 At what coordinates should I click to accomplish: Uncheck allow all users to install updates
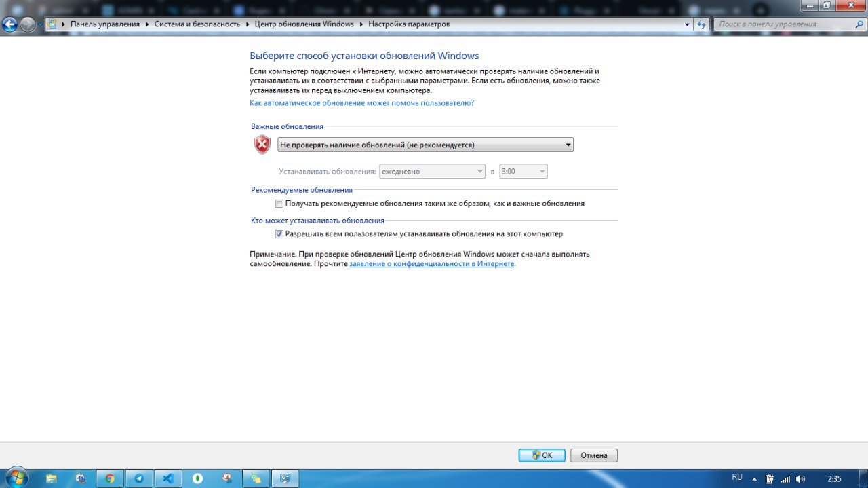(279, 234)
